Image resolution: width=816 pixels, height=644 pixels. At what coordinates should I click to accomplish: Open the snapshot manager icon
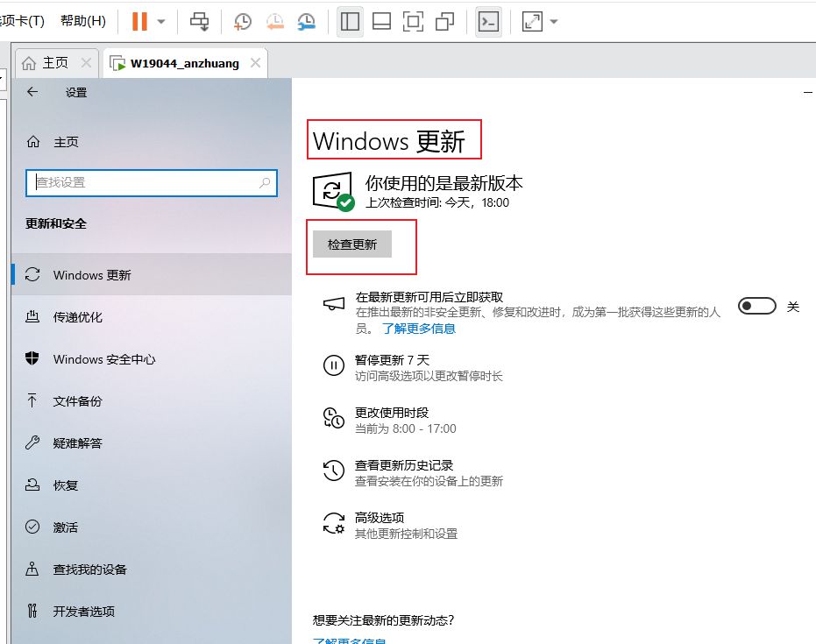pyautogui.click(x=306, y=22)
